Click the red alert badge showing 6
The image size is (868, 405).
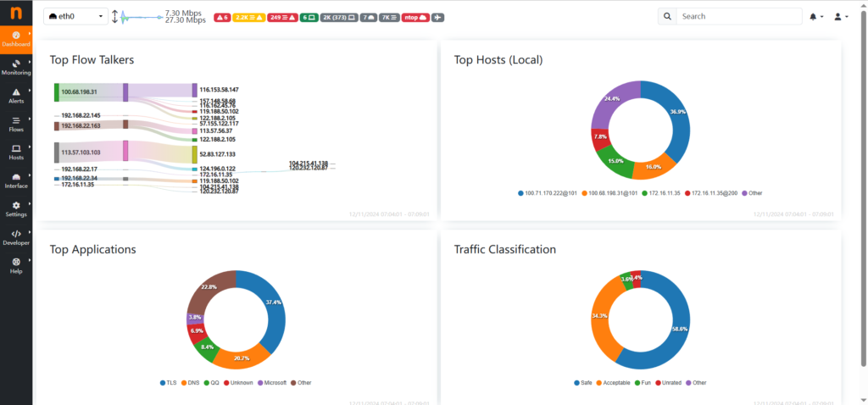tap(222, 17)
